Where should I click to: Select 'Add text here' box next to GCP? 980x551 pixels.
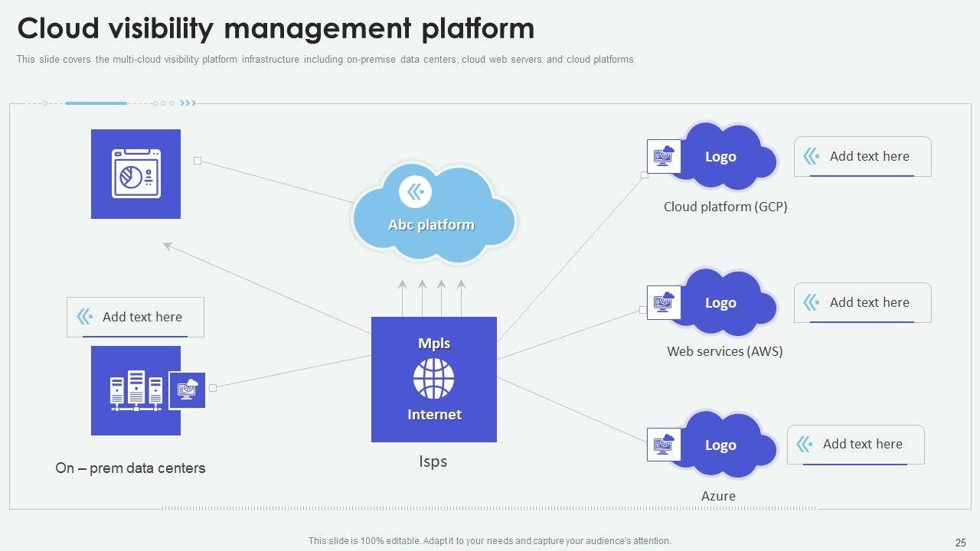click(x=862, y=157)
